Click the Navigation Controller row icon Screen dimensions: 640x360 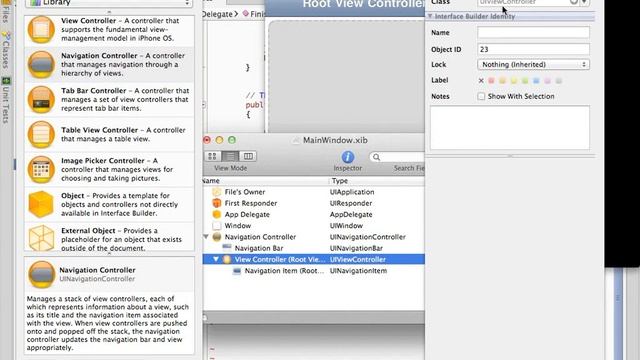[x=217, y=237]
